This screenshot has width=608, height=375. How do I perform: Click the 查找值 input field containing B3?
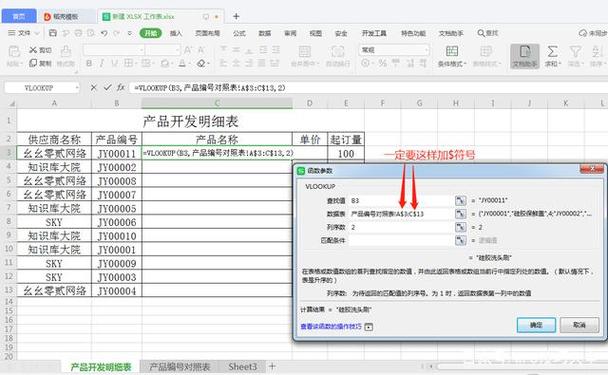(401, 200)
